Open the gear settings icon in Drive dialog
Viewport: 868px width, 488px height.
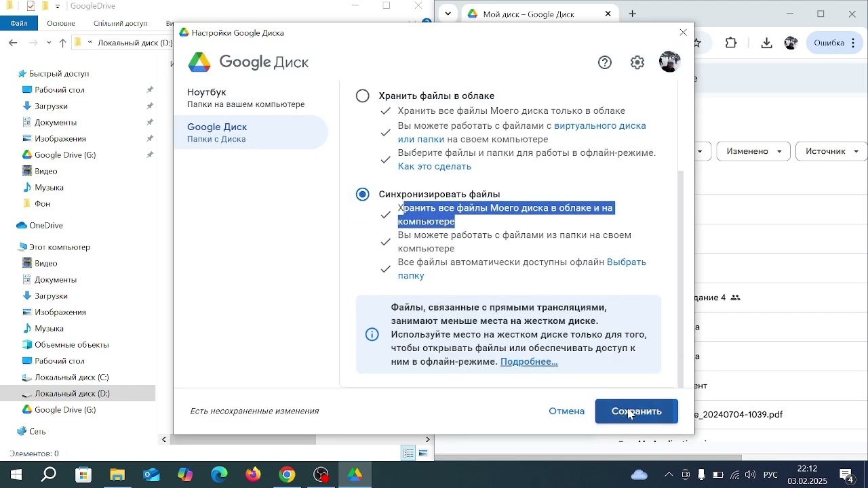point(637,63)
